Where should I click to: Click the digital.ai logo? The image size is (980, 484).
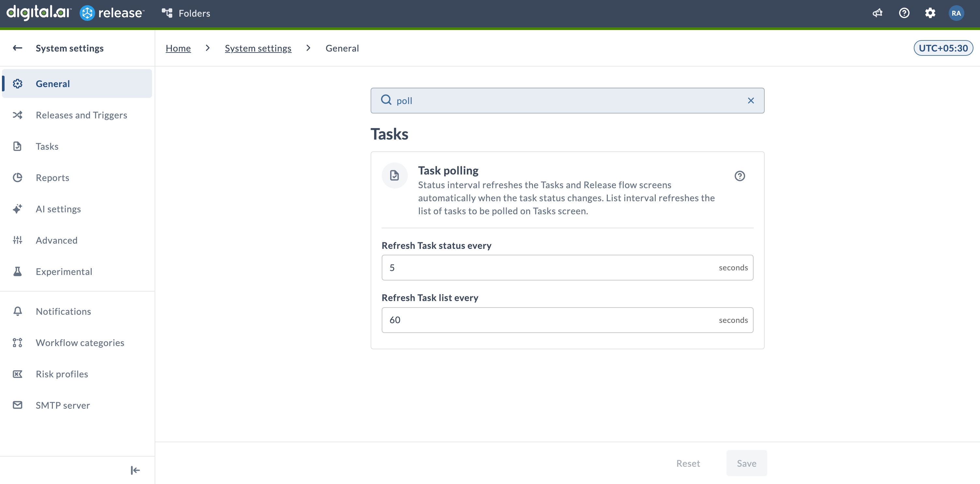39,12
